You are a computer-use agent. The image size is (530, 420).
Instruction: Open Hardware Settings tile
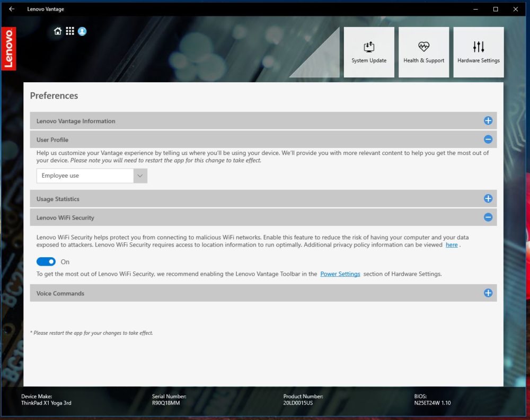(478, 52)
